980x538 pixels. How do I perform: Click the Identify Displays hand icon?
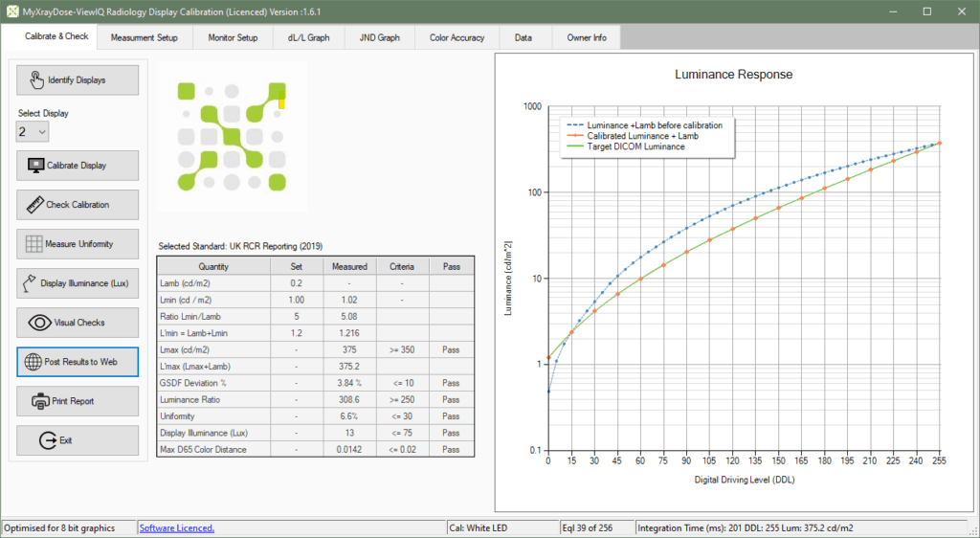pos(37,80)
